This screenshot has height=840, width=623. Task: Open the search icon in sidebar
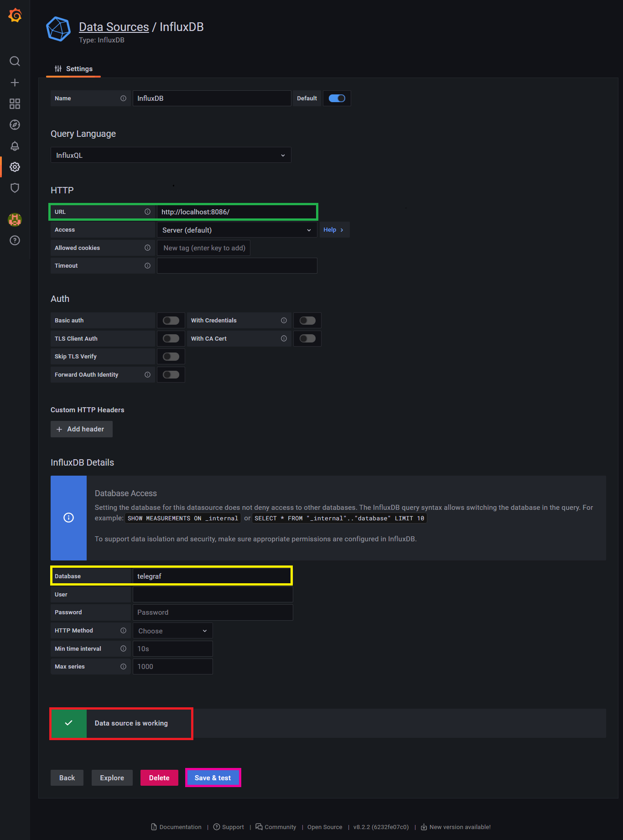[15, 61]
